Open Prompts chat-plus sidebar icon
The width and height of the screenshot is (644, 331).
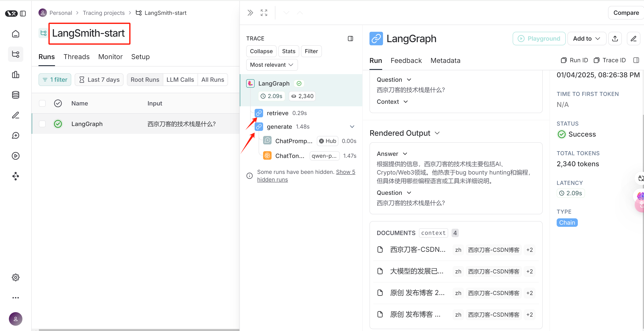[15, 136]
